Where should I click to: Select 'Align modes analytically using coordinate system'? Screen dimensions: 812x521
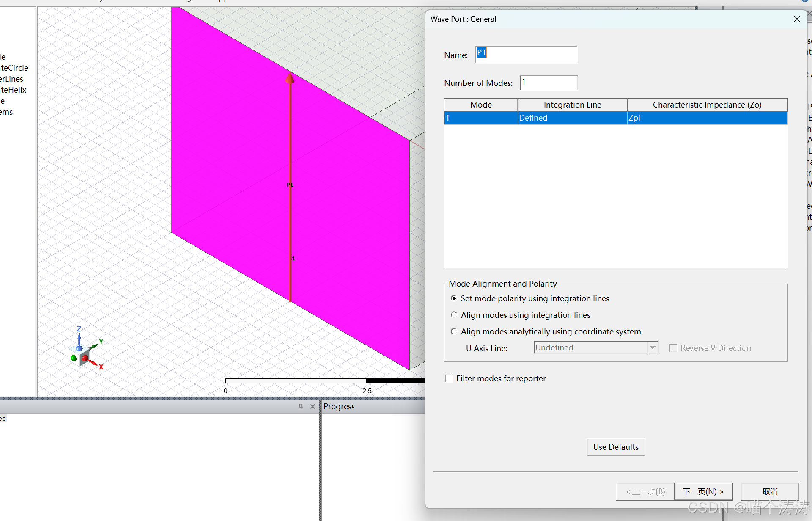point(454,331)
